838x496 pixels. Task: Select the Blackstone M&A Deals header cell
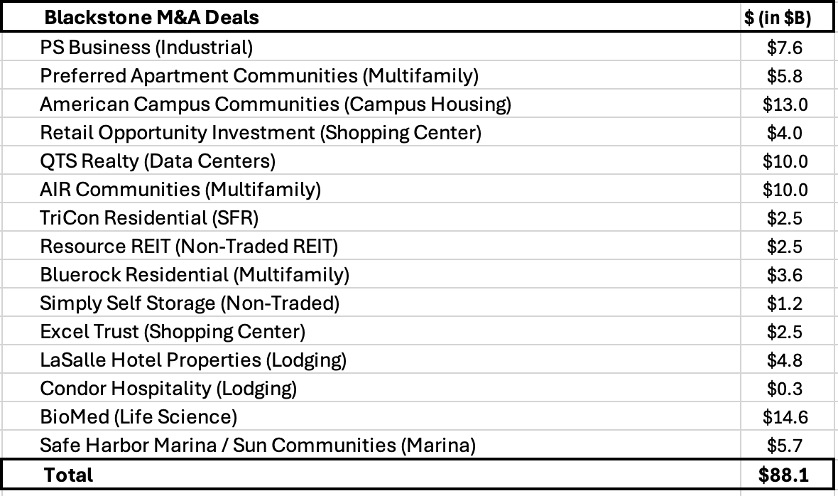tap(371, 17)
